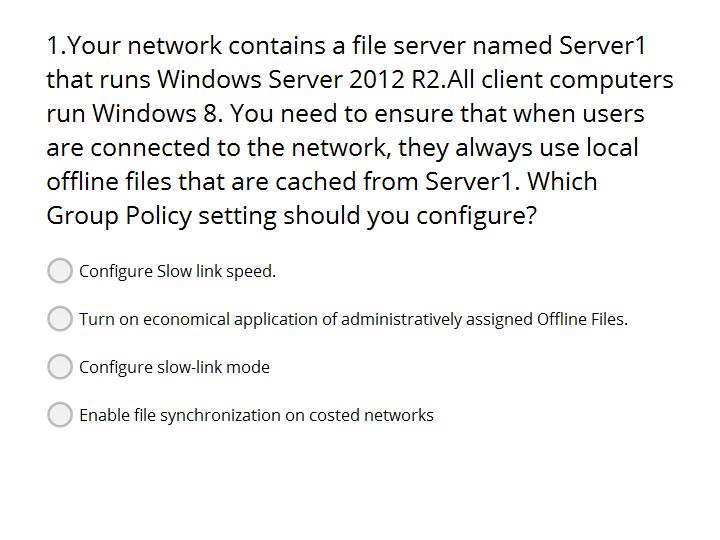
Task: Click 'client computers' in the question text
Action: (x=577, y=81)
